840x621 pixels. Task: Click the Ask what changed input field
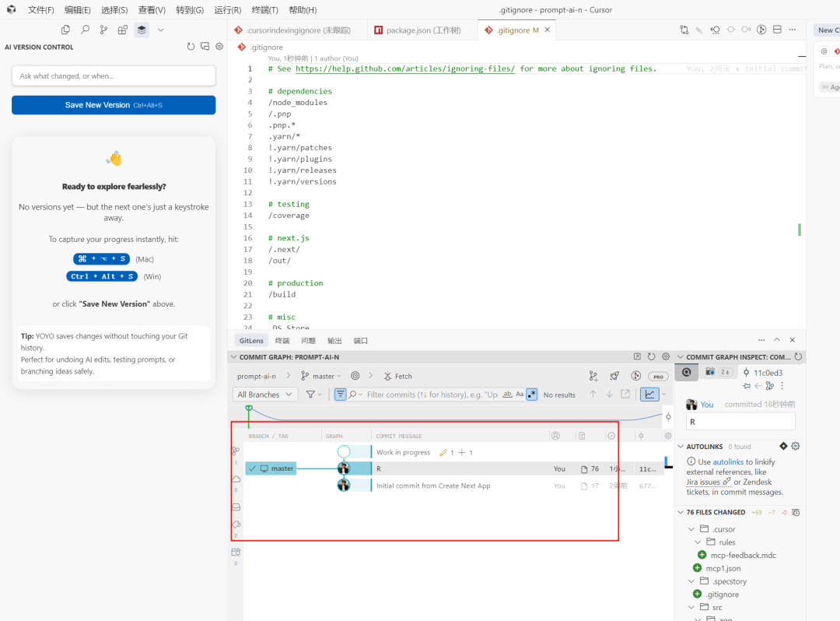tap(114, 75)
